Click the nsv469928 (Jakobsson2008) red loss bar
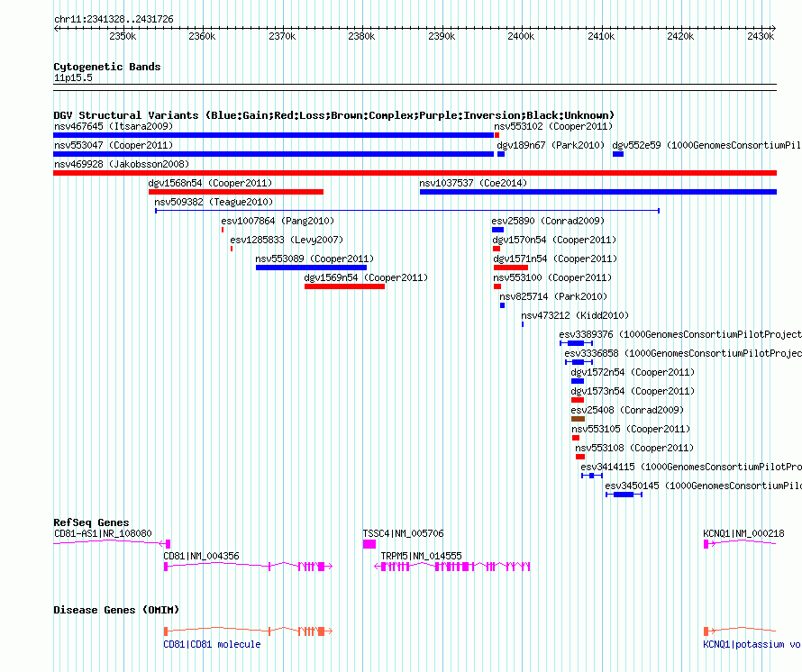This screenshot has height=672, width=802. (x=415, y=173)
